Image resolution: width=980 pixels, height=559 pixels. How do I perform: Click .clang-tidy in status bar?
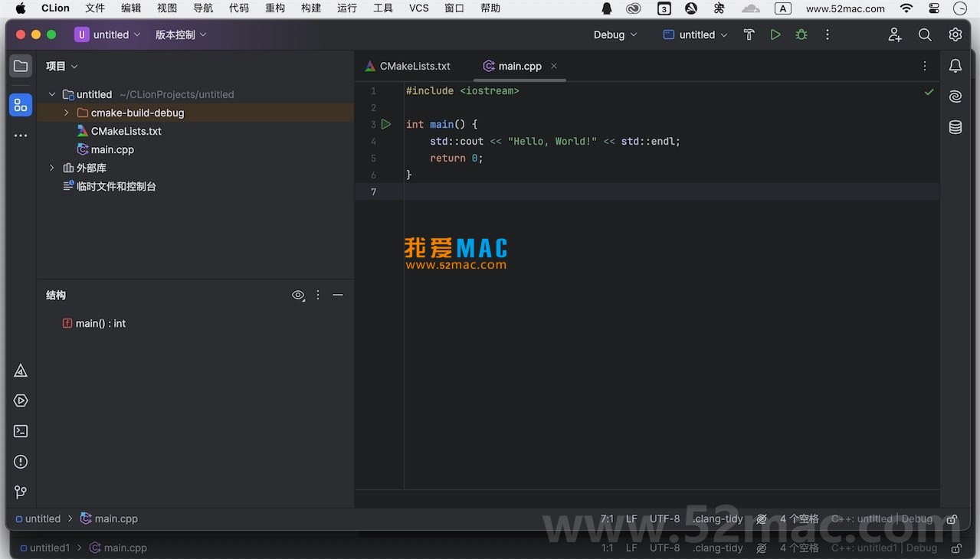pyautogui.click(x=718, y=519)
